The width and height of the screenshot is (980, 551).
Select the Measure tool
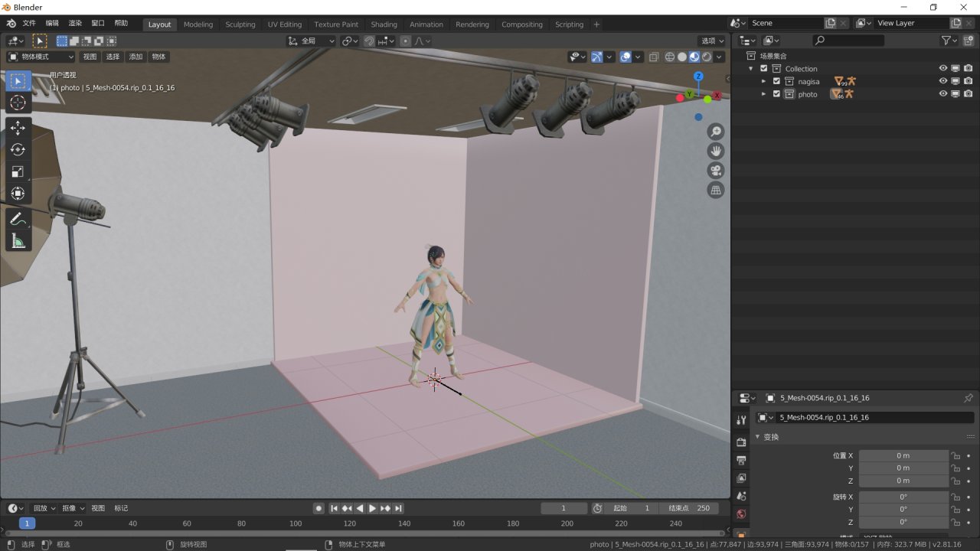[18, 241]
